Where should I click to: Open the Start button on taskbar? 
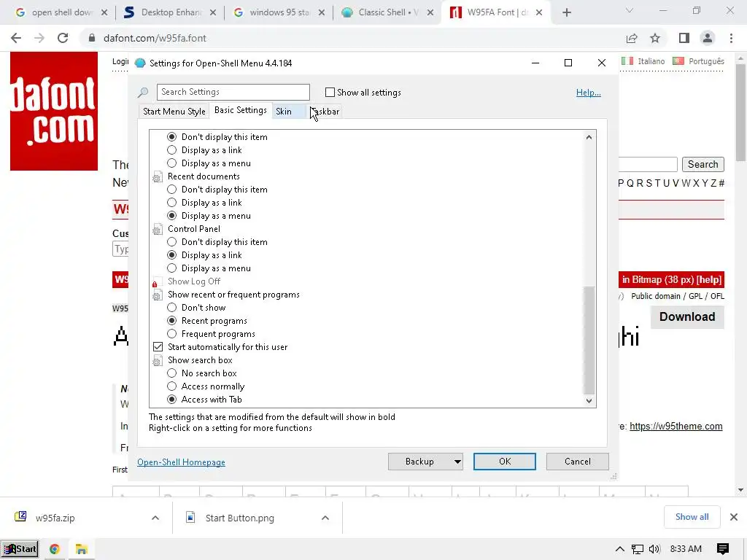click(20, 549)
